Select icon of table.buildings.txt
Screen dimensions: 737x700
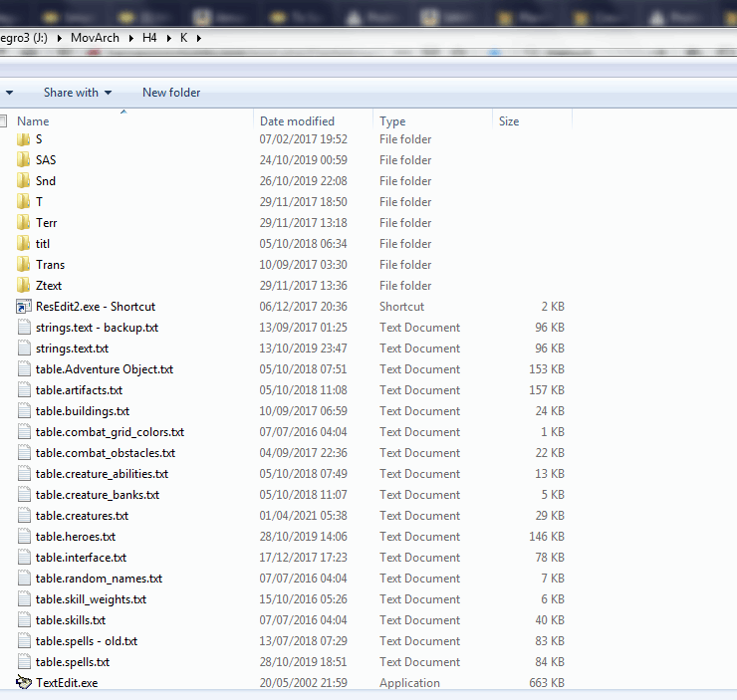(24, 411)
